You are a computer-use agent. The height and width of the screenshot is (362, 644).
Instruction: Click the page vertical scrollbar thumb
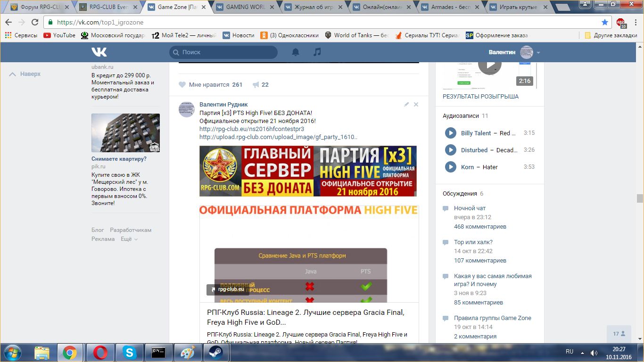point(640,198)
